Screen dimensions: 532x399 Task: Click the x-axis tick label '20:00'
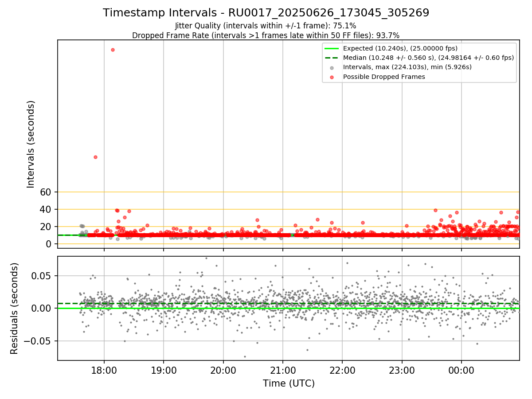(223, 370)
